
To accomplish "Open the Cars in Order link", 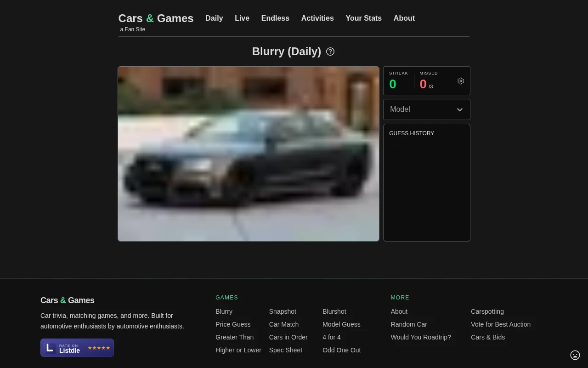I will [x=288, y=337].
